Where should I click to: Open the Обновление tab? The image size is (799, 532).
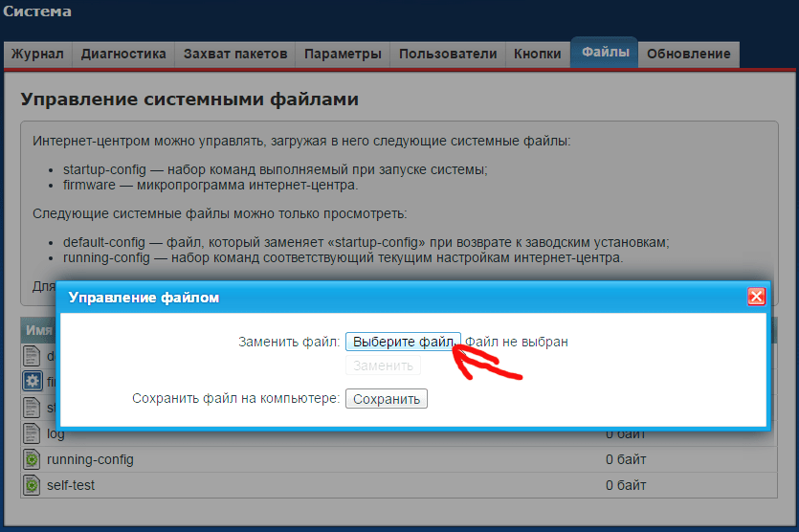[x=688, y=54]
